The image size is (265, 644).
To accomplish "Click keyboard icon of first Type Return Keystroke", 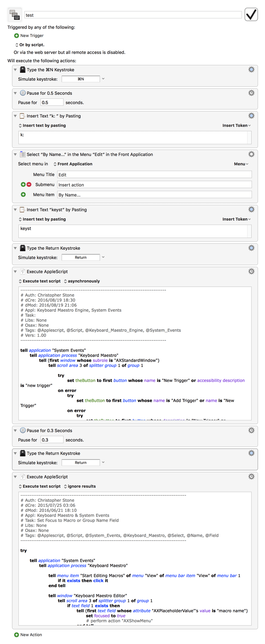I will click(23, 248).
